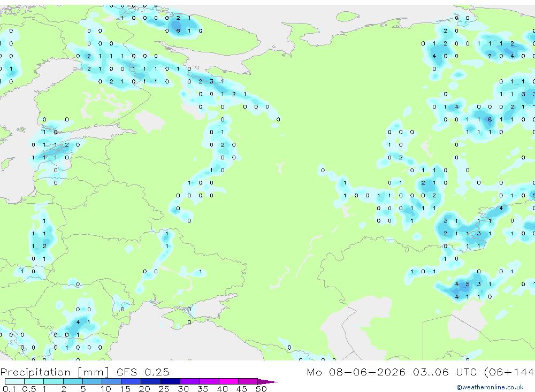Click the legend scale label "10"
Viewport: 535px width, 392px height.
[105, 389]
